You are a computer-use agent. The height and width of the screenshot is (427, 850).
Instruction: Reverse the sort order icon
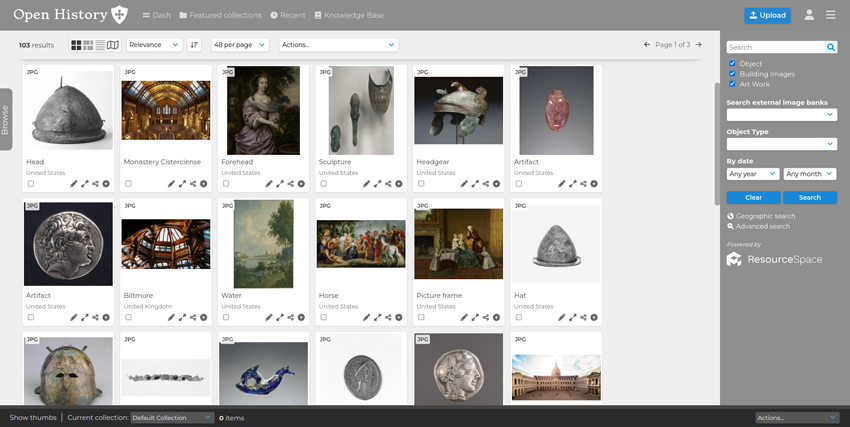(194, 45)
